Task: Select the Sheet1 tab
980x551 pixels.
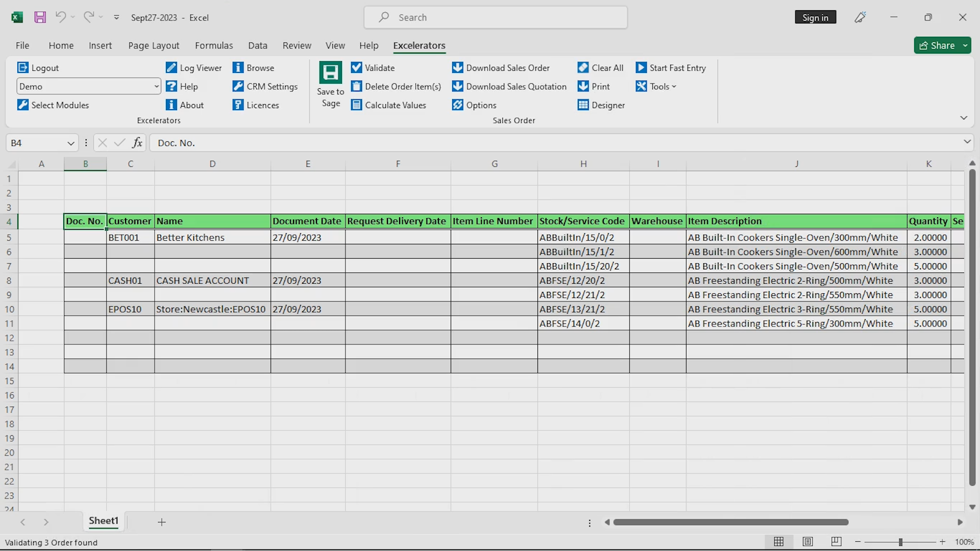Action: [x=104, y=521]
